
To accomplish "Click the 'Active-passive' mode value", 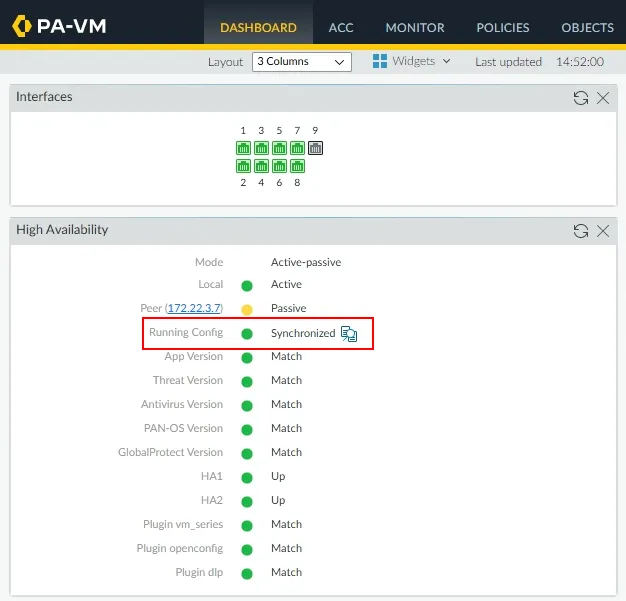I will click(306, 262).
